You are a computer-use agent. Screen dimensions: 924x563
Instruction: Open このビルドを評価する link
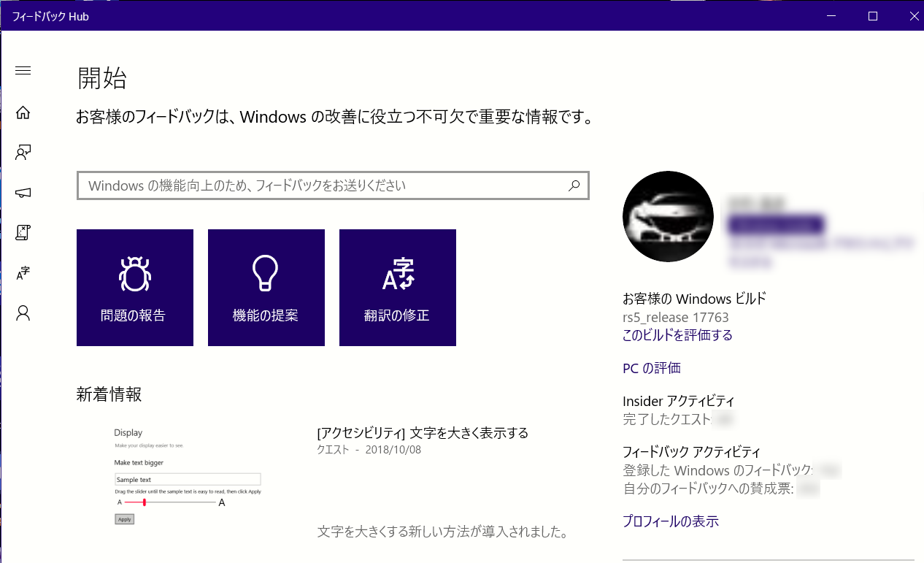coord(677,335)
